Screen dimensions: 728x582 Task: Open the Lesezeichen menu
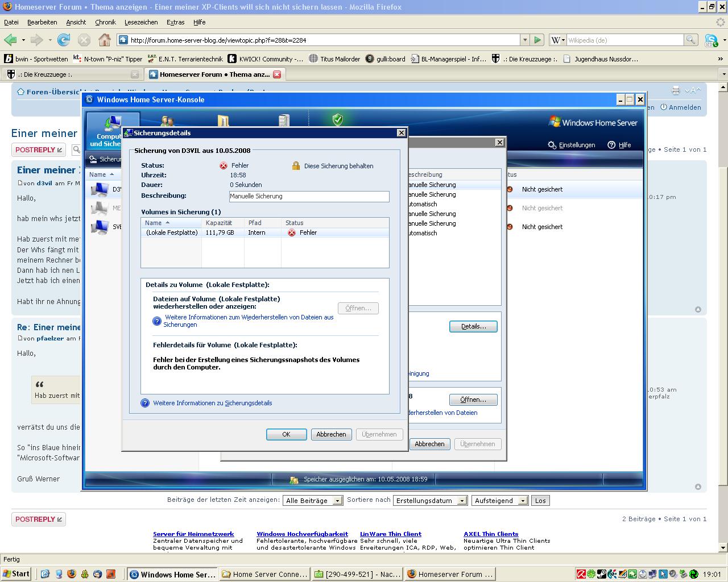click(x=141, y=22)
